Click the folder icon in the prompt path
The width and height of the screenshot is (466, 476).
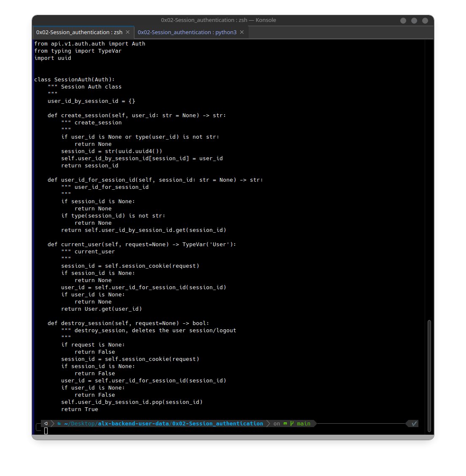(59, 423)
